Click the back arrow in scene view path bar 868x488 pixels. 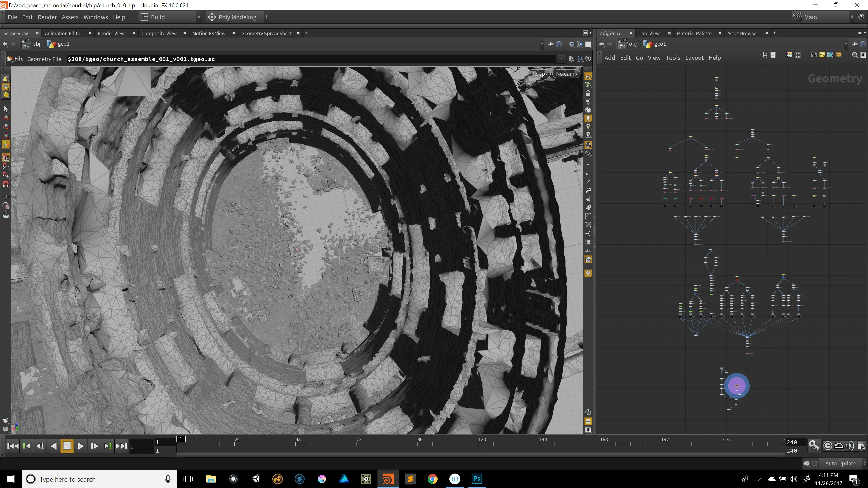tap(5, 44)
